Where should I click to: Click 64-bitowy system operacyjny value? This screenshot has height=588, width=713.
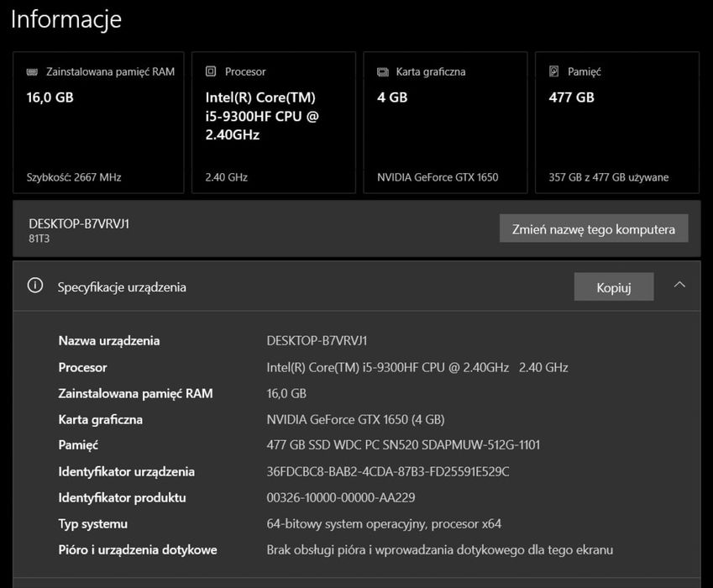coord(385,524)
